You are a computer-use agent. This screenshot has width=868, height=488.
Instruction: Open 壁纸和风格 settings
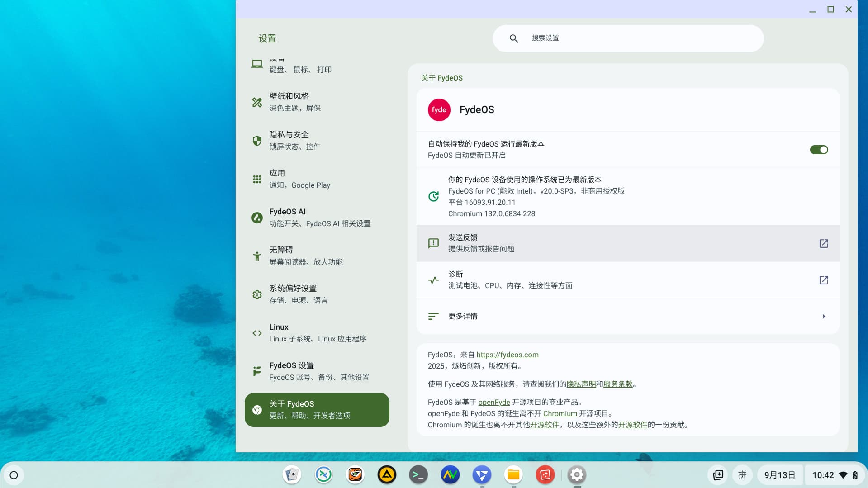pos(317,102)
